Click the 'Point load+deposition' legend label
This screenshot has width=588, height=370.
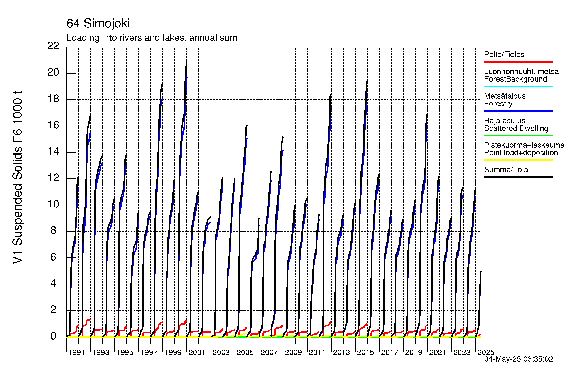tap(521, 153)
